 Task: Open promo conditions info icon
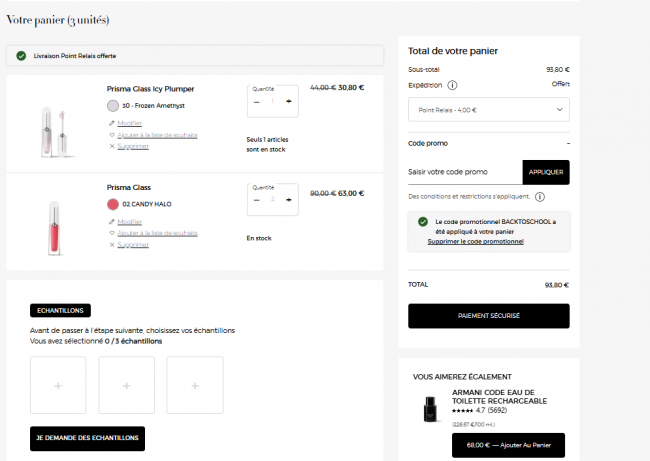coord(540,197)
